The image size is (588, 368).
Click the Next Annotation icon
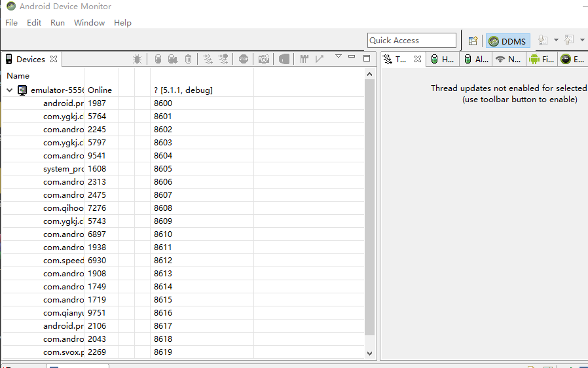543,40
